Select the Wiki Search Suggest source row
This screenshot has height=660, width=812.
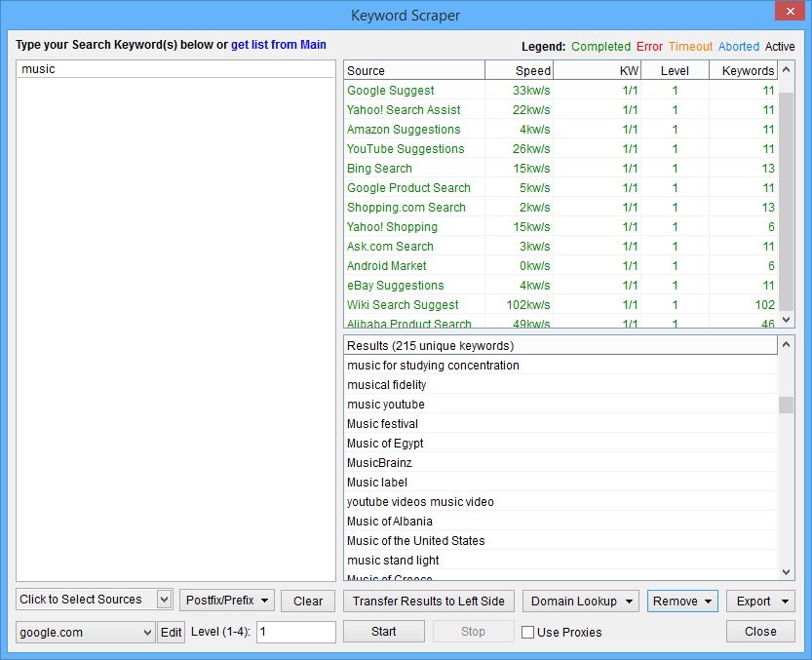coord(403,305)
